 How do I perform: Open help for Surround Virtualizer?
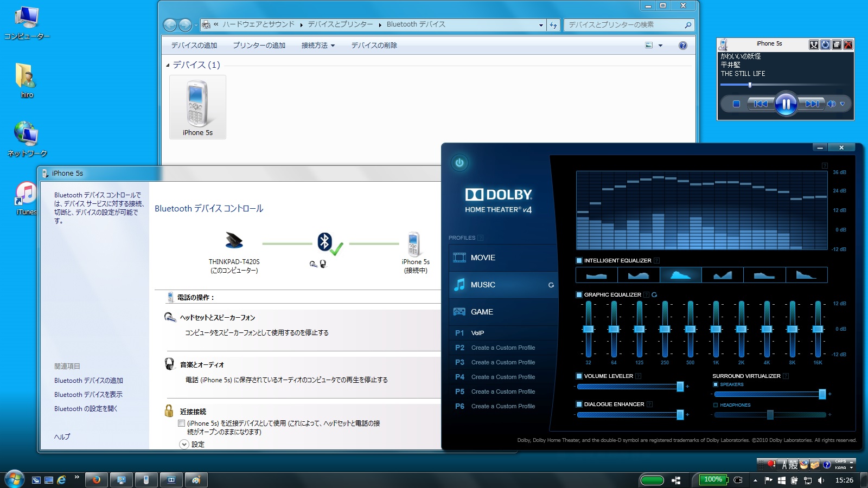click(786, 376)
